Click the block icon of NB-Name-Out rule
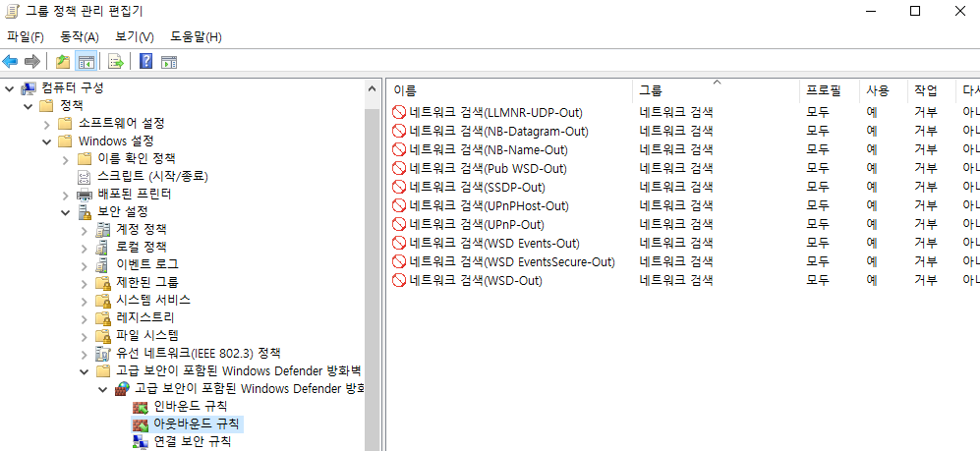Screen dimensions: 980x451 click(x=399, y=150)
